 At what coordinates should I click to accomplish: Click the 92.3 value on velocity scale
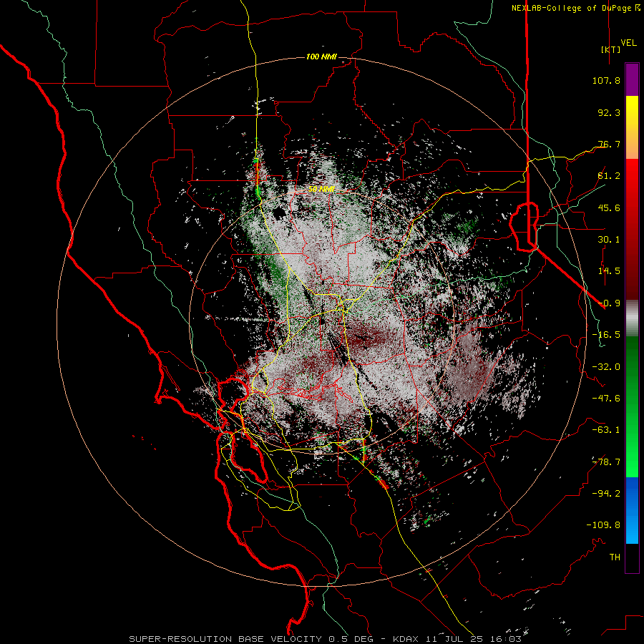pos(609,112)
